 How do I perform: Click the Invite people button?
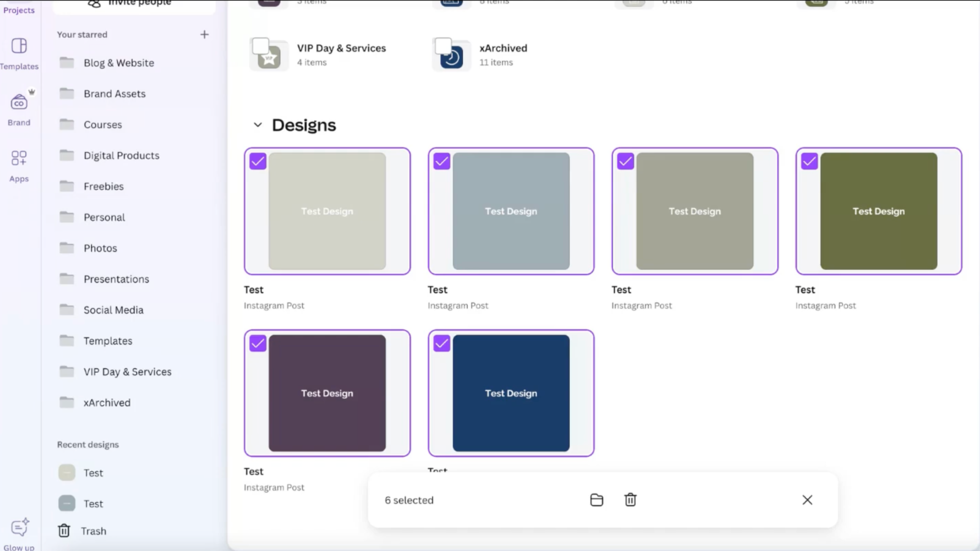134,5
